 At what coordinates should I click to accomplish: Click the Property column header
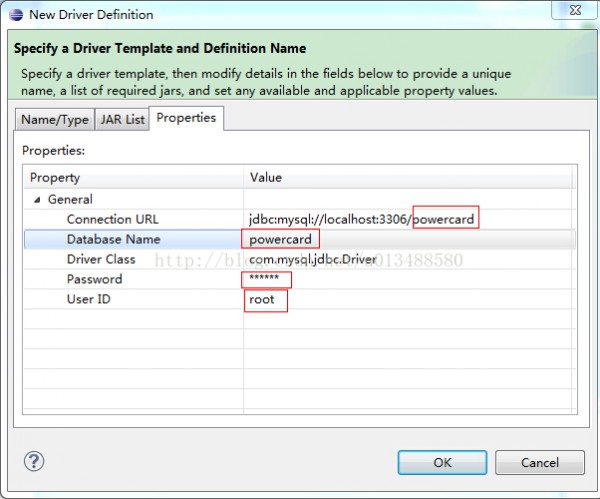(133, 178)
